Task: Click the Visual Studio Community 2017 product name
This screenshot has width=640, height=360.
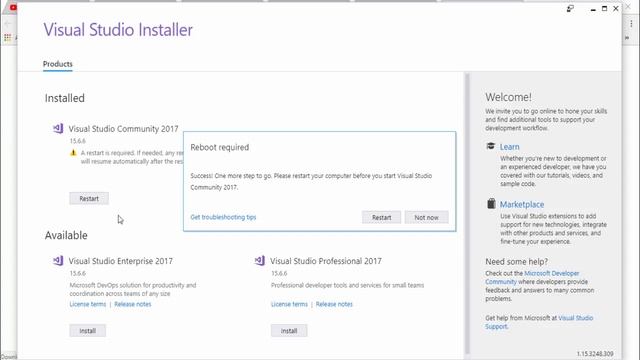Action: (x=123, y=129)
